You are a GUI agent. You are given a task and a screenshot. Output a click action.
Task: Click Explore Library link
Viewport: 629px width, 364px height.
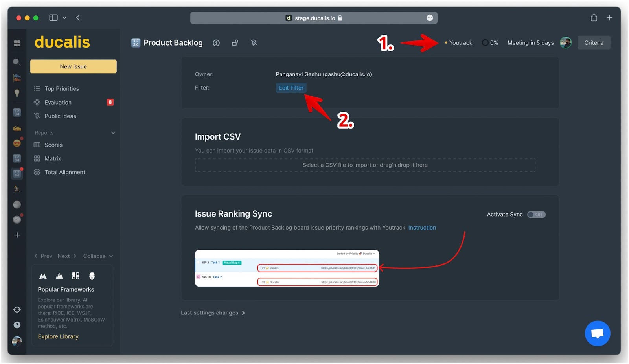(x=58, y=336)
